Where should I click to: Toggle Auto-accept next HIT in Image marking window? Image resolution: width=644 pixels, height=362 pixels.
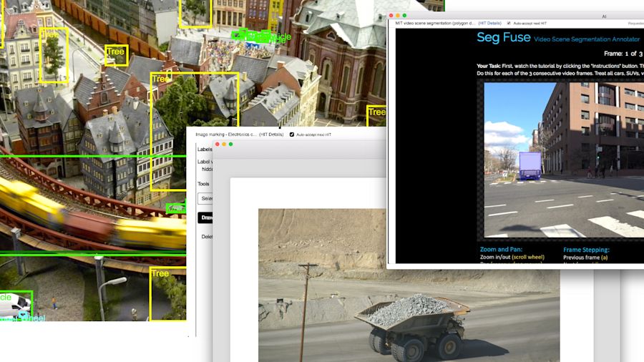[292, 134]
